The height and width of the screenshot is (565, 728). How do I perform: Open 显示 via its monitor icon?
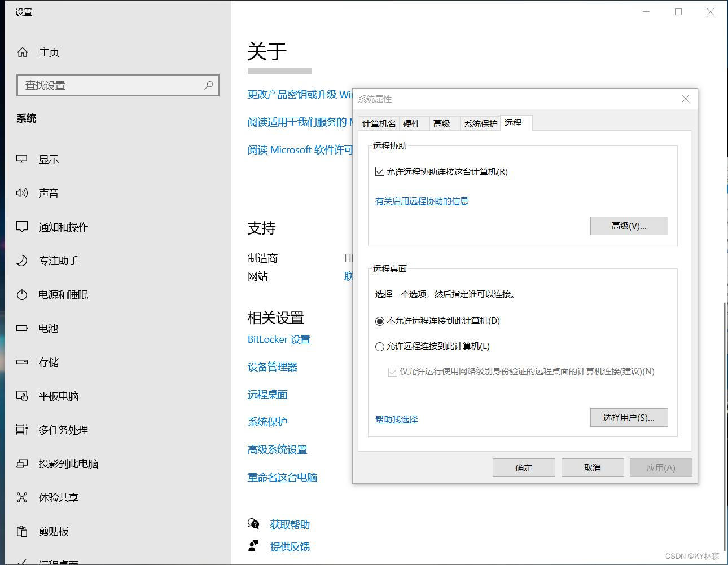[x=22, y=159]
